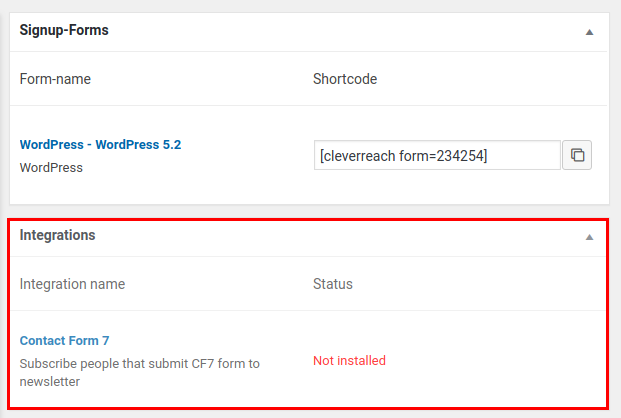The image size is (621, 418).
Task: Select the Status column header
Action: [332, 284]
